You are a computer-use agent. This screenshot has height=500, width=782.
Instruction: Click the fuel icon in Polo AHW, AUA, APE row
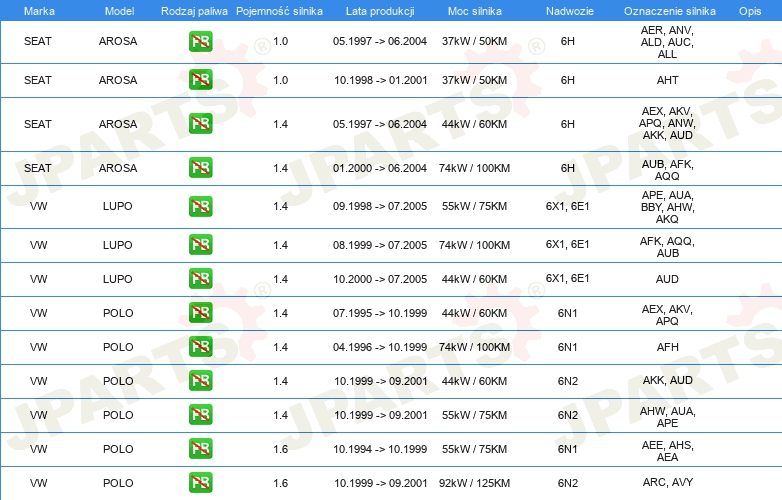coord(200,415)
